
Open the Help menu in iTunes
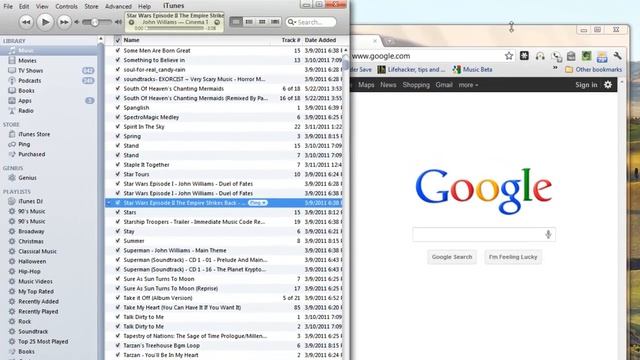pyautogui.click(x=144, y=7)
